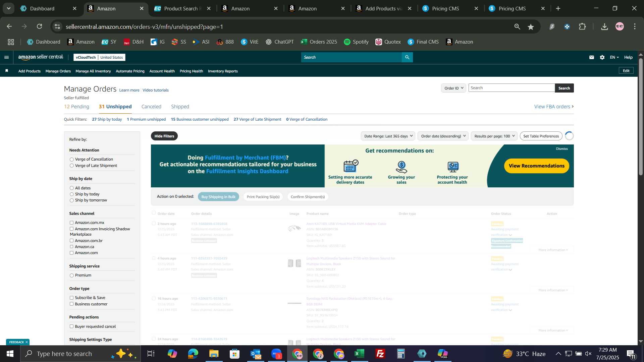This screenshot has width=644, height=362.
Task: Select All dates radio option
Action: pos(71,188)
